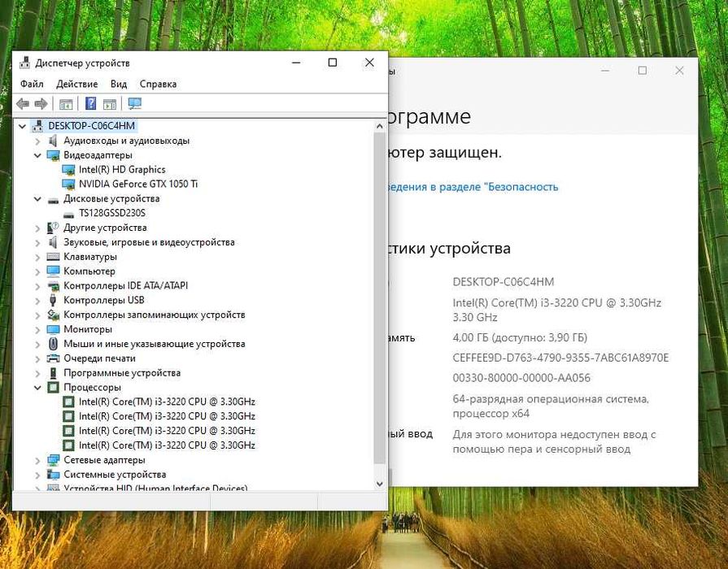Click the Back arrow toolbar icon

click(22, 103)
